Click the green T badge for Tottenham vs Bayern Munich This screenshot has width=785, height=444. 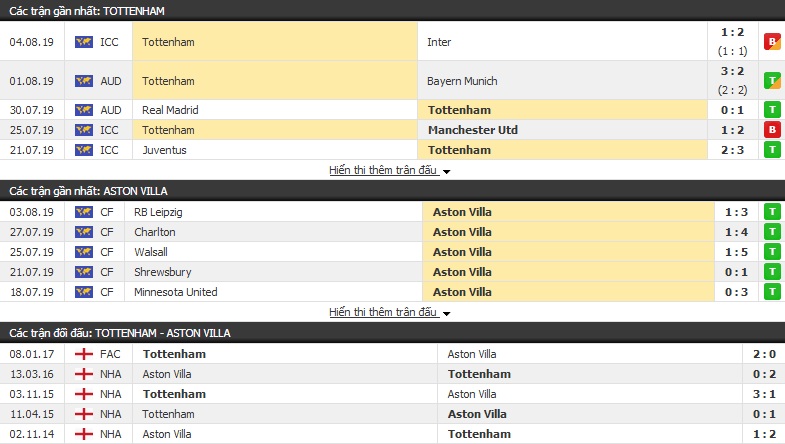tap(772, 81)
